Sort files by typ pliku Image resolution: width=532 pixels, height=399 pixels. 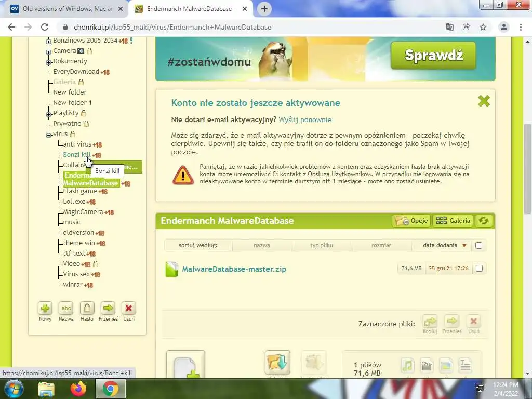[x=322, y=245]
